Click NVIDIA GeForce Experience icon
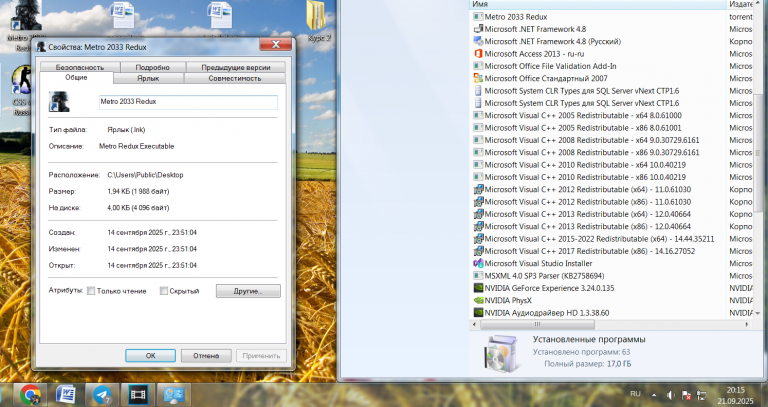Image resolution: width=768 pixels, height=407 pixels. coord(478,288)
